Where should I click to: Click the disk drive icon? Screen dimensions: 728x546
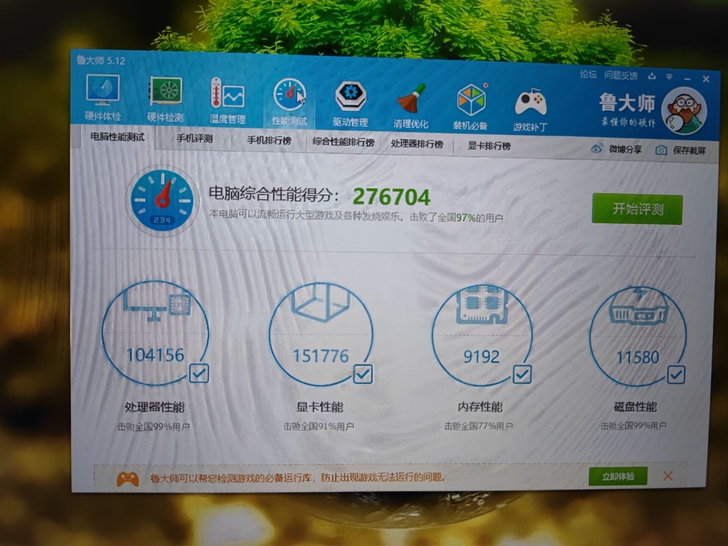pyautogui.click(x=639, y=306)
